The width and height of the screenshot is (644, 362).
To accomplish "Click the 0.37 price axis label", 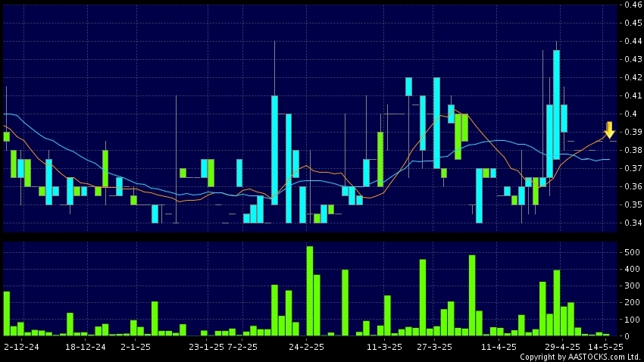I will 633,168.
